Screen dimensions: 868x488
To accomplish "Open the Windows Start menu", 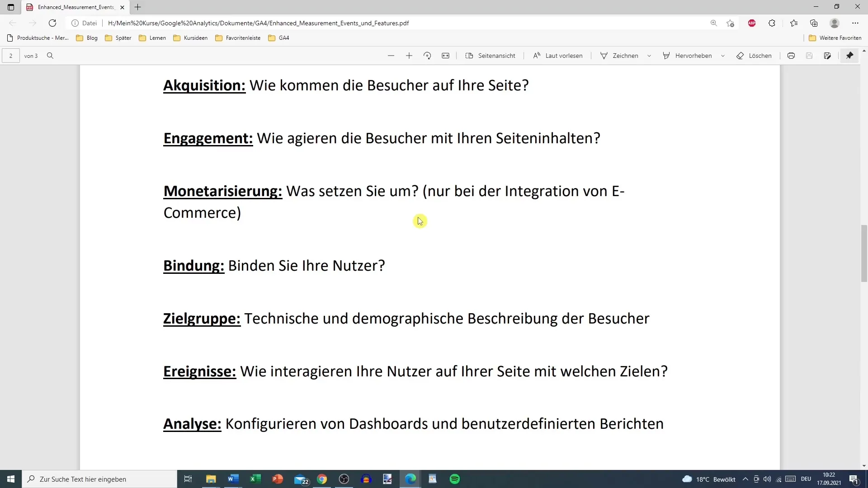I will [x=11, y=479].
